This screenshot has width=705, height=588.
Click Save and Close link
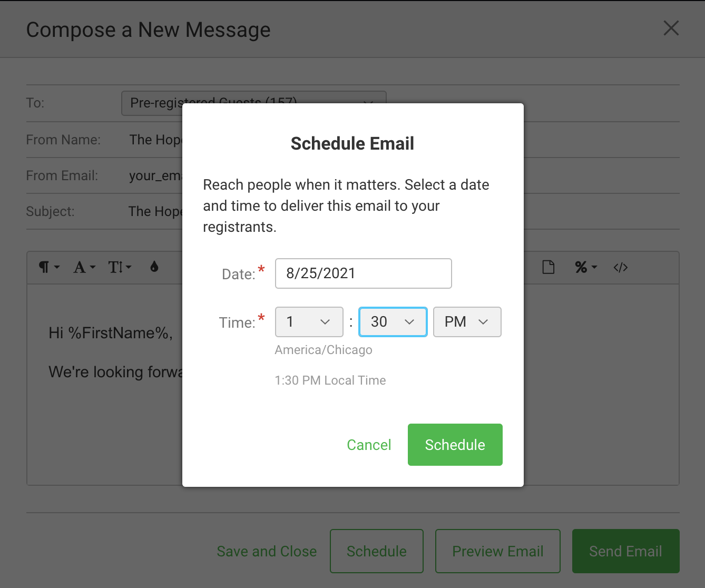267,551
